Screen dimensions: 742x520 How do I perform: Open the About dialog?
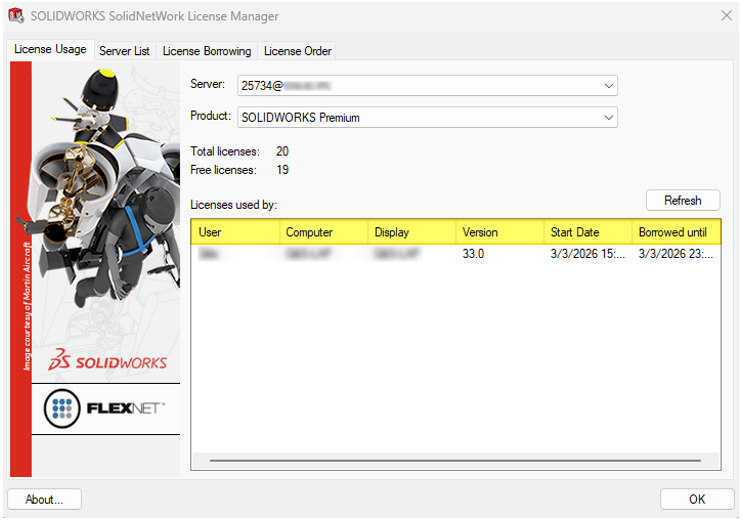[44, 499]
